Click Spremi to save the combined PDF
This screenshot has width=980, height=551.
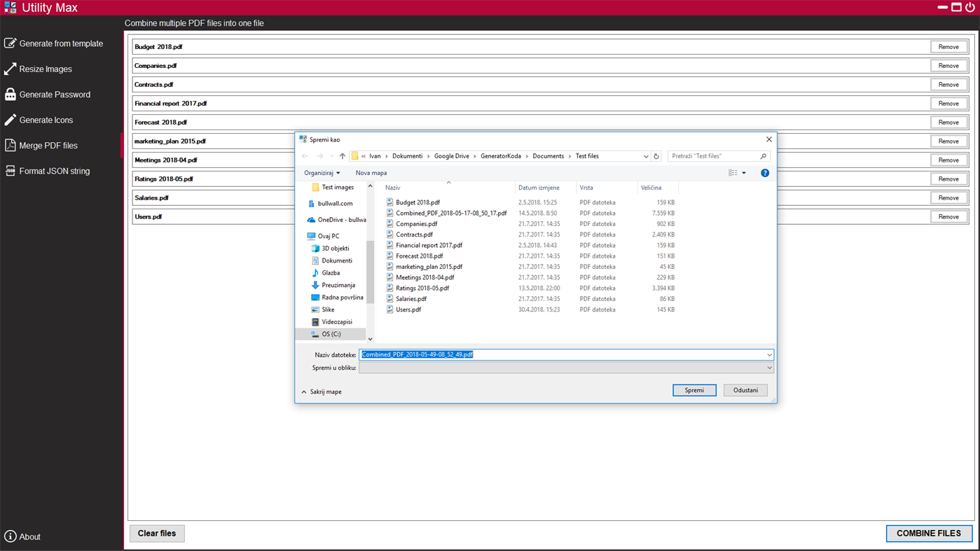pos(694,390)
